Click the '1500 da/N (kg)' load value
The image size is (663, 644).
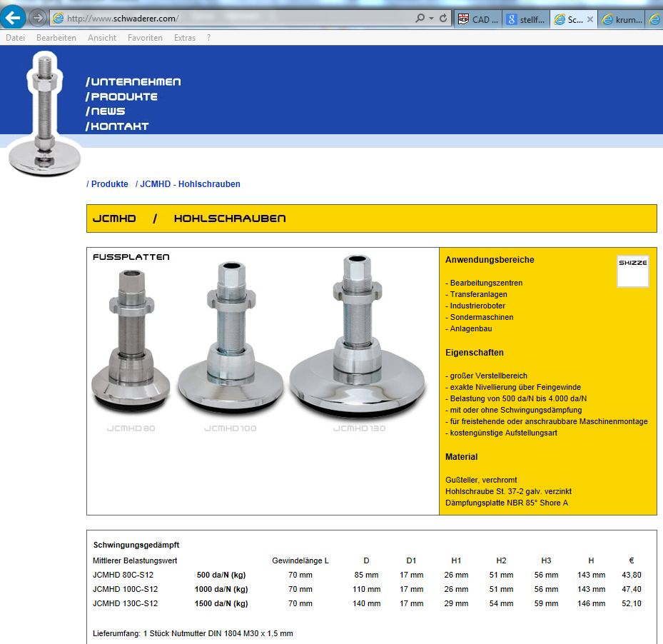pyautogui.click(x=221, y=603)
